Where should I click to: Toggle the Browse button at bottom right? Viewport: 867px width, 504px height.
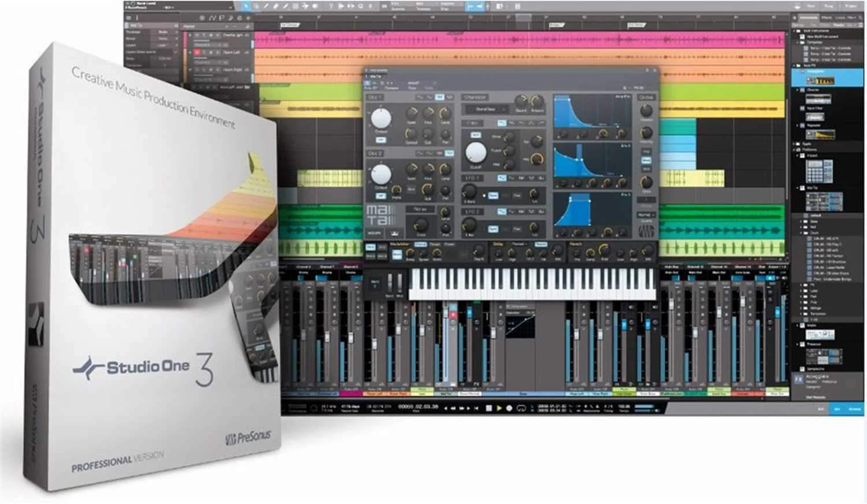pyautogui.click(x=854, y=409)
